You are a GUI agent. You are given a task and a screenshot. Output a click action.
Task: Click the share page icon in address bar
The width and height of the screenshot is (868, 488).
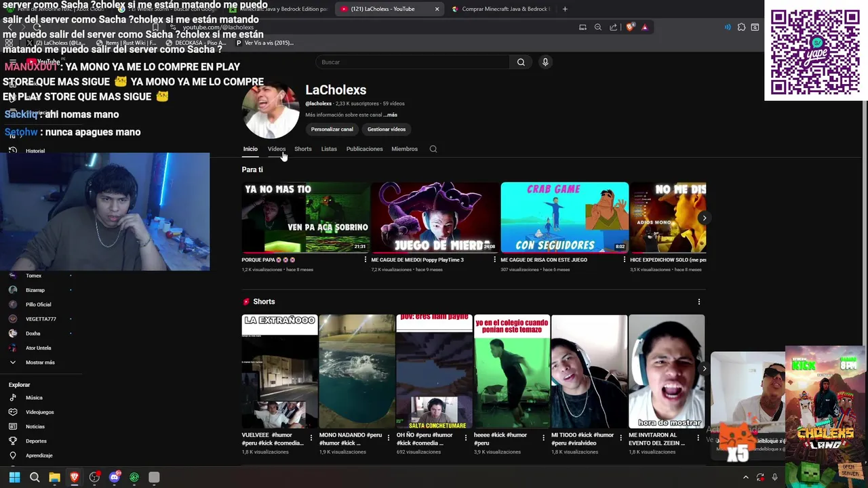click(x=613, y=27)
